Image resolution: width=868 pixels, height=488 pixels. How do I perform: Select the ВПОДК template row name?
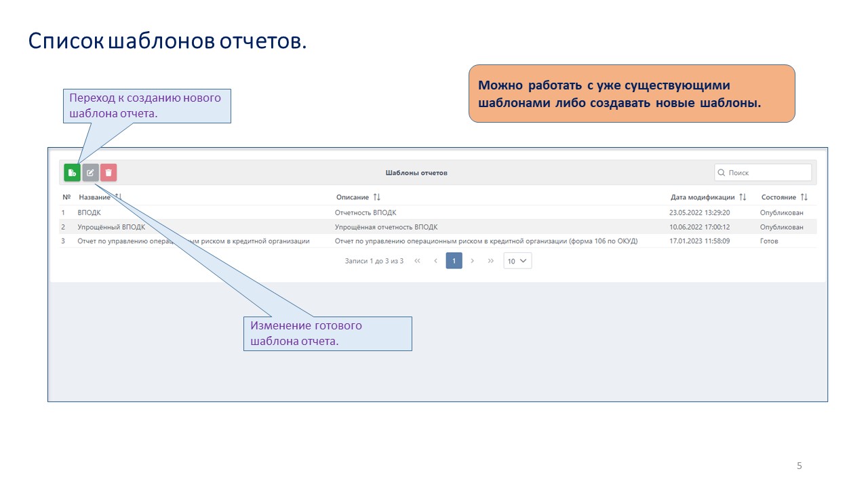[x=90, y=213]
